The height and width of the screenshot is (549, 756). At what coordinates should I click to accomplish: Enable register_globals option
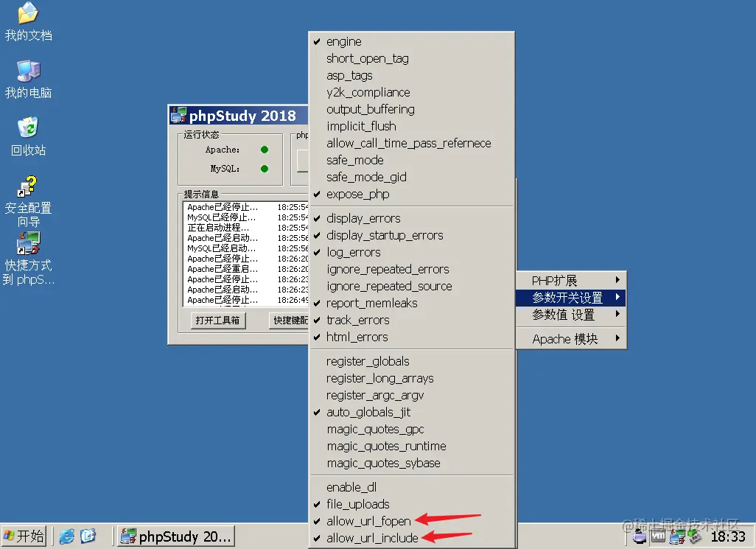pyautogui.click(x=412, y=362)
